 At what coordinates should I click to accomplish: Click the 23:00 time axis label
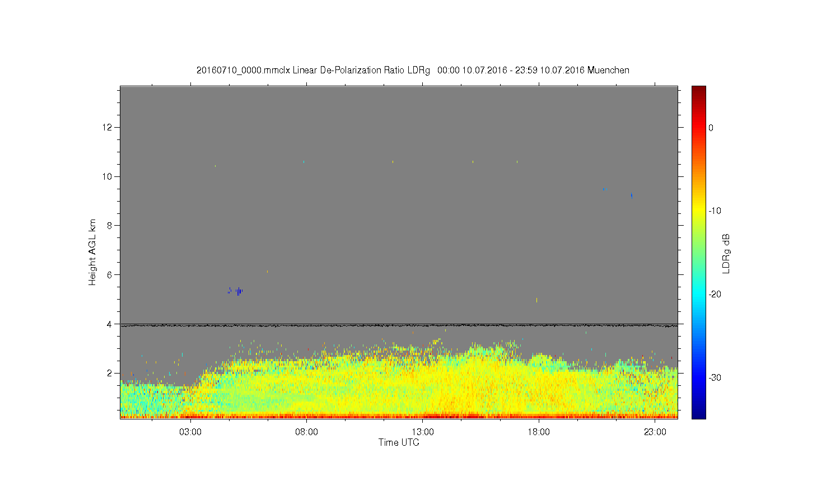tap(655, 432)
